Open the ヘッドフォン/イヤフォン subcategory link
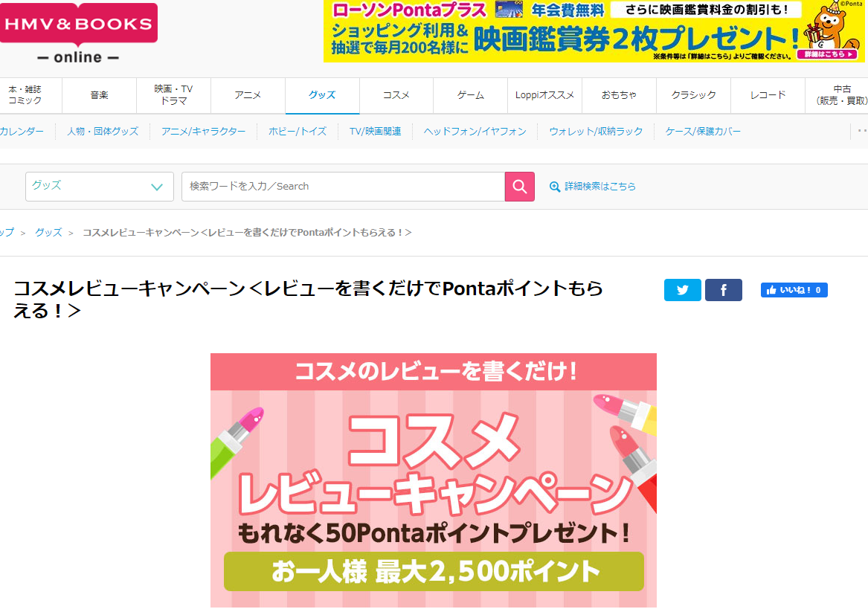Viewport: 868px width, 609px height. point(475,131)
